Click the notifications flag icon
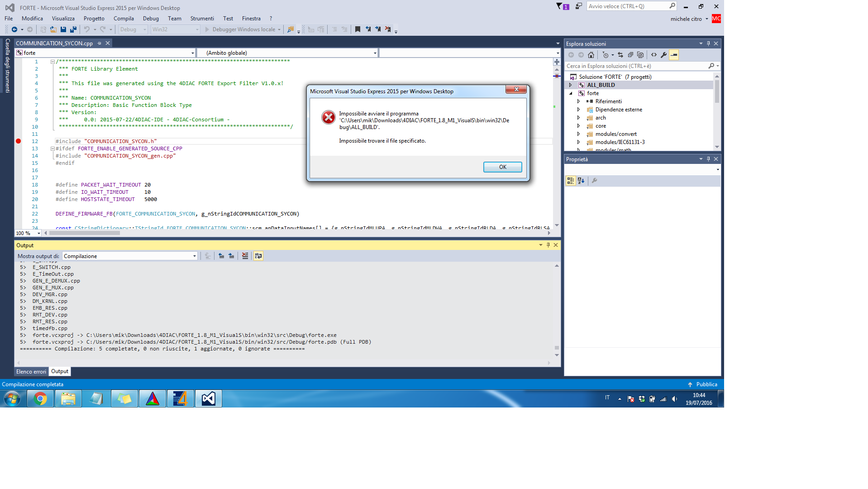The image size is (868, 489). coord(563,6)
